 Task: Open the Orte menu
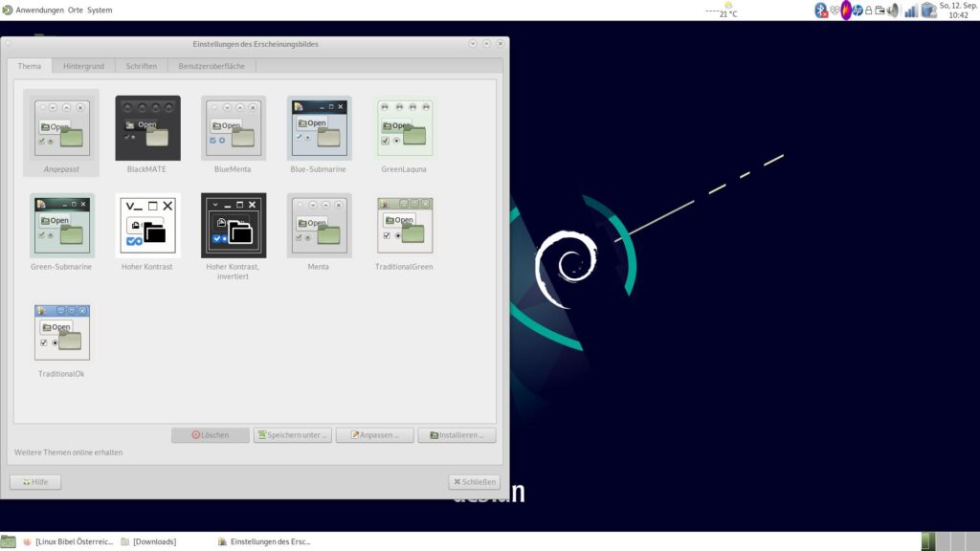[75, 10]
